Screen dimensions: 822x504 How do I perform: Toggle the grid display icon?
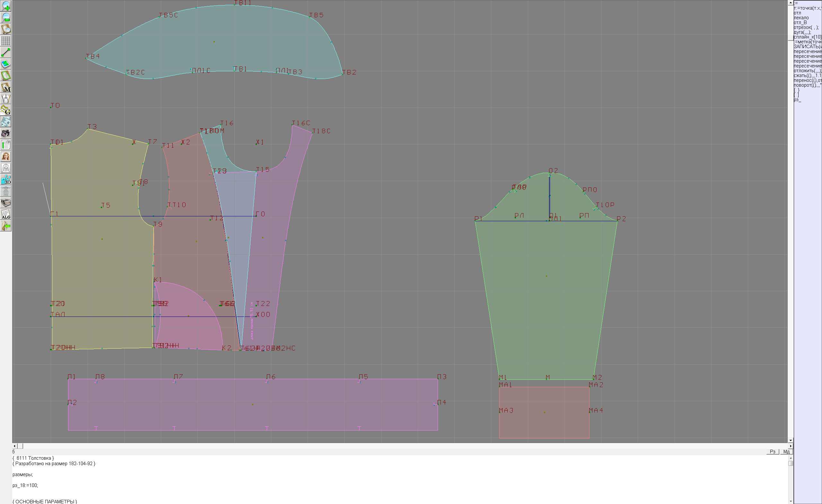(6, 41)
